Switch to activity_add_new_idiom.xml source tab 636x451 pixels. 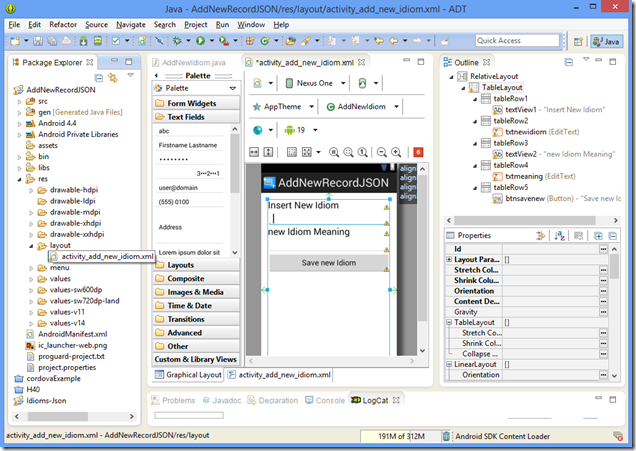tap(279, 375)
